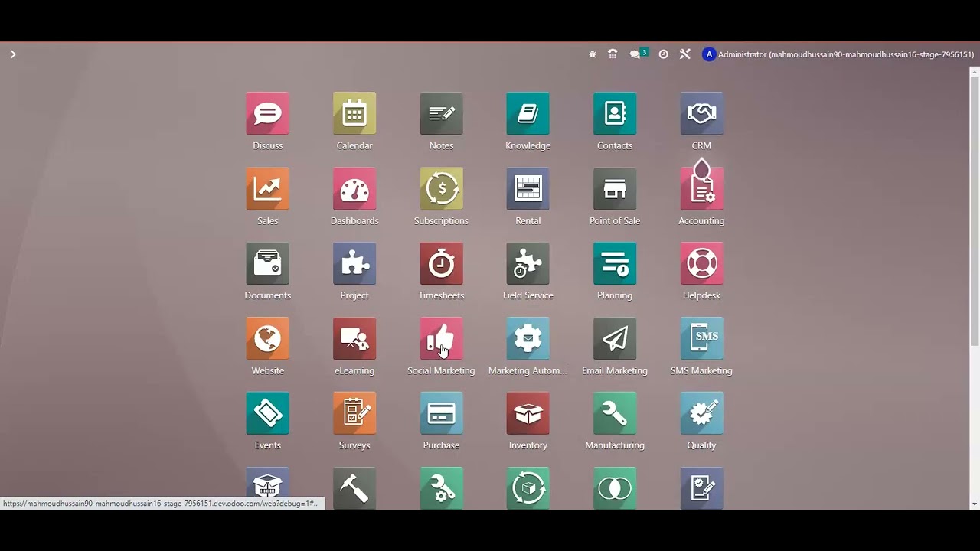Open the Social Marketing app
This screenshot has width=980, height=551.
coord(441,338)
